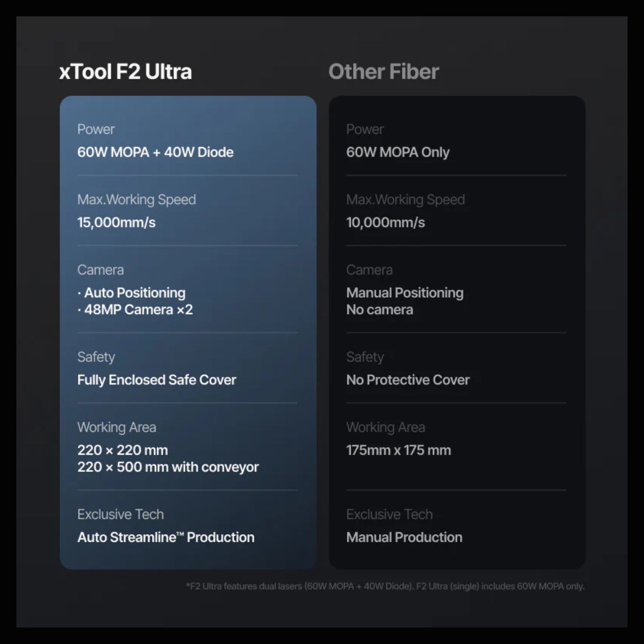Click 220 × 500 mm with conveyor line
This screenshot has width=644, height=644.
click(168, 467)
